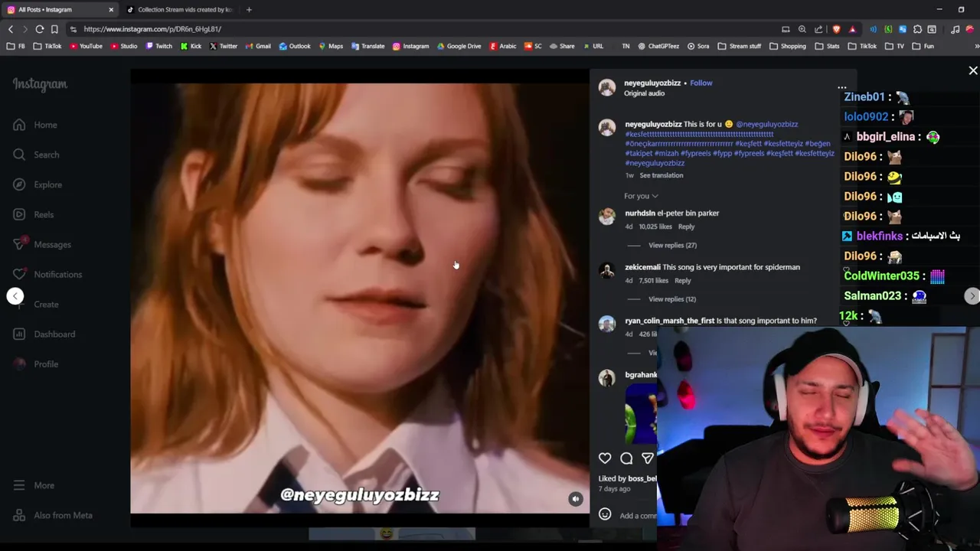Open Profile from the sidebar

[36, 364]
